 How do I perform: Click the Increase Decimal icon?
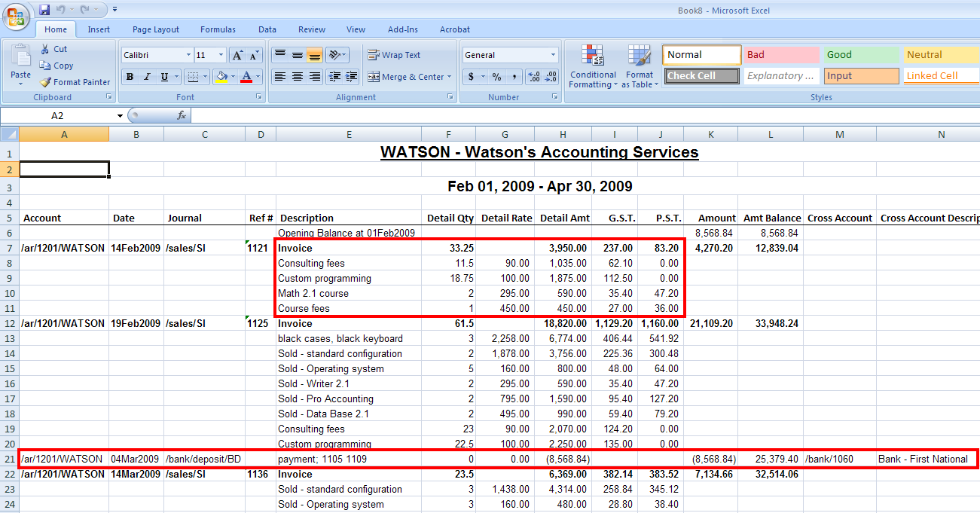coord(534,77)
